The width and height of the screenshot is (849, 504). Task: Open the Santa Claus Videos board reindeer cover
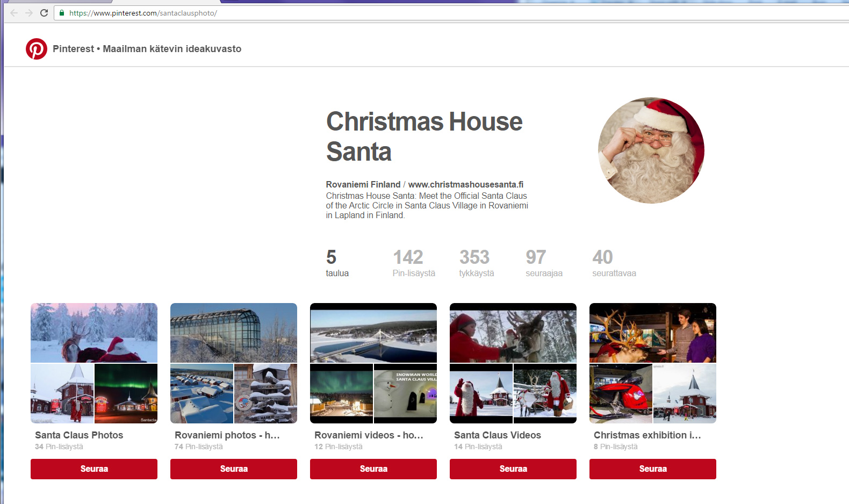pos(513,333)
